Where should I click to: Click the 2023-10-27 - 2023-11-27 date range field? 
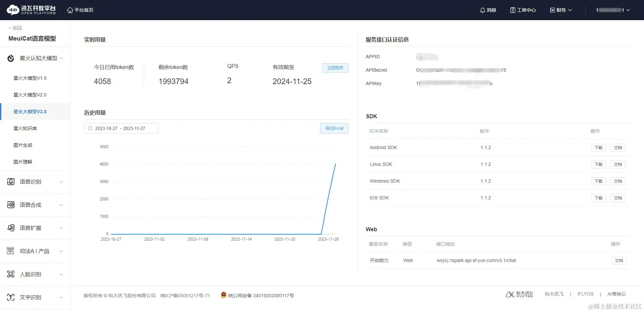pyautogui.click(x=121, y=128)
